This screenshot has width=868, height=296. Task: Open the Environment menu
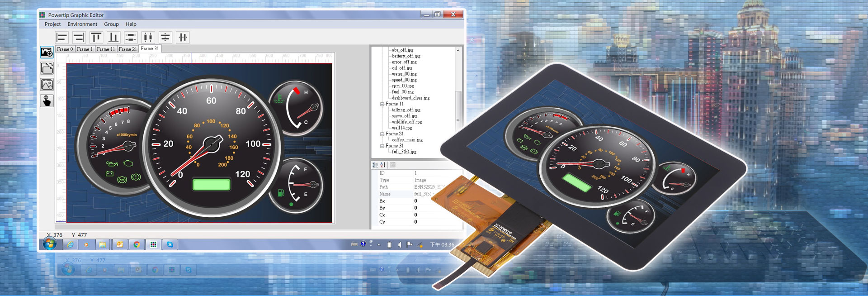(82, 24)
